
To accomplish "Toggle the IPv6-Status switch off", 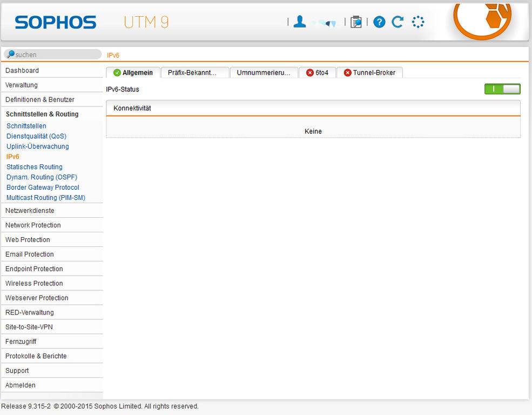I will pos(502,89).
